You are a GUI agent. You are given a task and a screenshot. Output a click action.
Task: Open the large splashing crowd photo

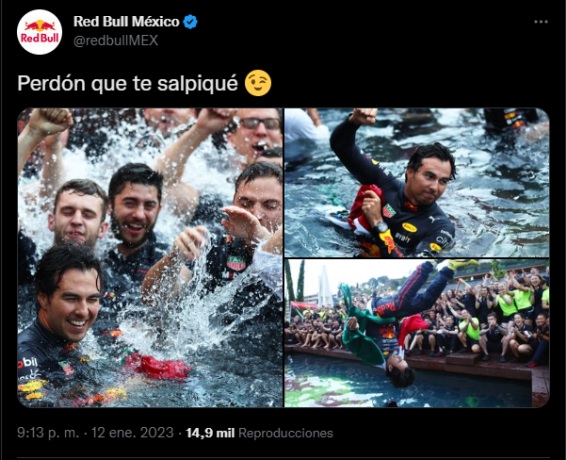click(150, 257)
